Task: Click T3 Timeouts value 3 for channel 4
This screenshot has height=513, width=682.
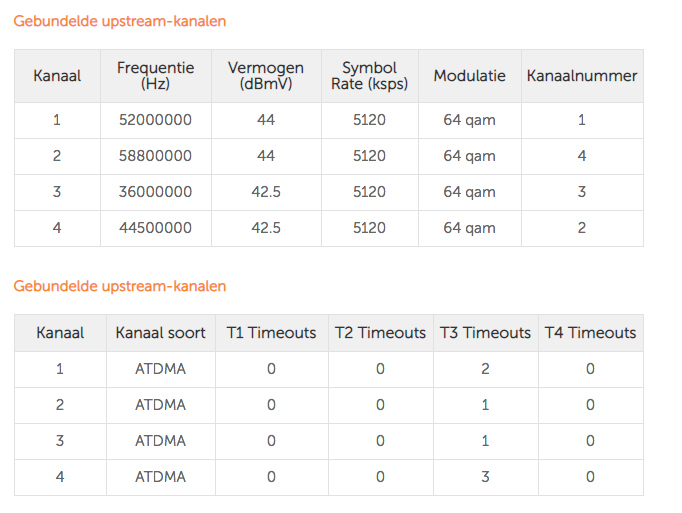Action: coord(485,477)
